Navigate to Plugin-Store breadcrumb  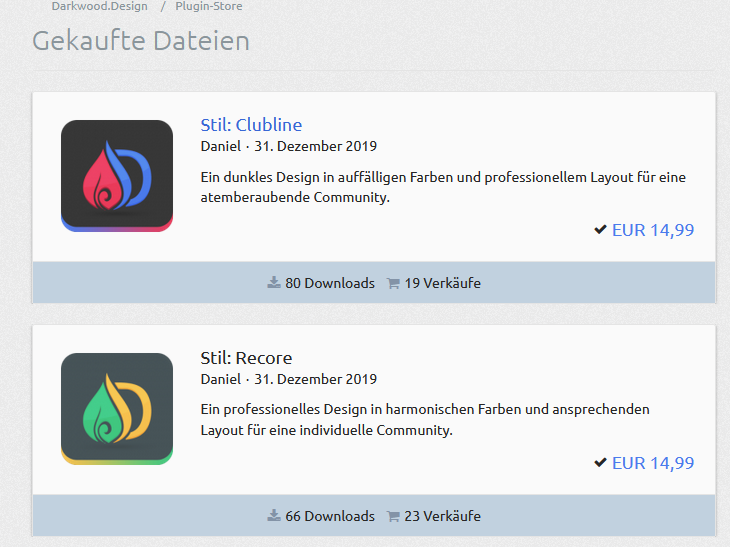(x=208, y=6)
